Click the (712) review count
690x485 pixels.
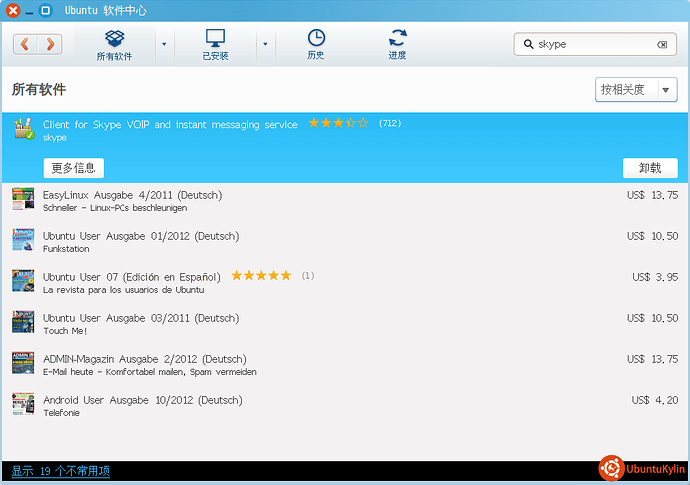[390, 123]
